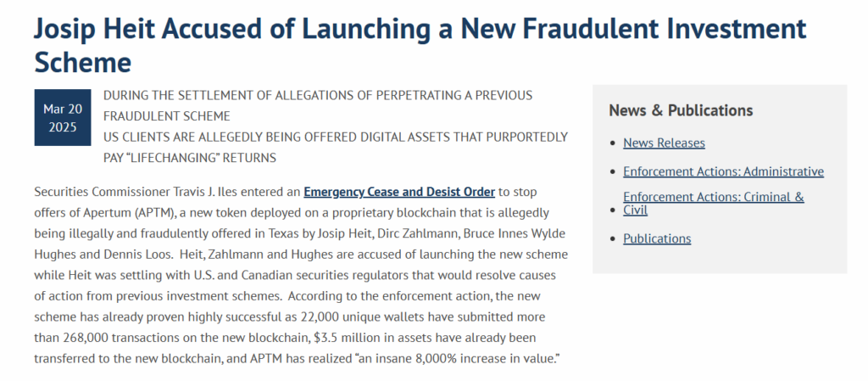Click the bullet beside Criminal & Civil
The height and width of the screenshot is (381, 868).
pos(612,210)
